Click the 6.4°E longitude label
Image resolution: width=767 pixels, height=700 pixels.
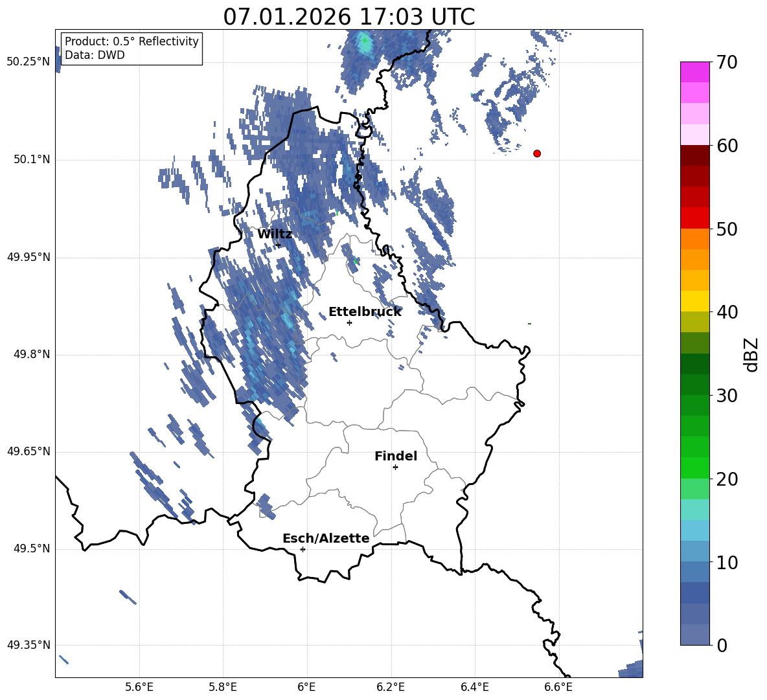474,687
